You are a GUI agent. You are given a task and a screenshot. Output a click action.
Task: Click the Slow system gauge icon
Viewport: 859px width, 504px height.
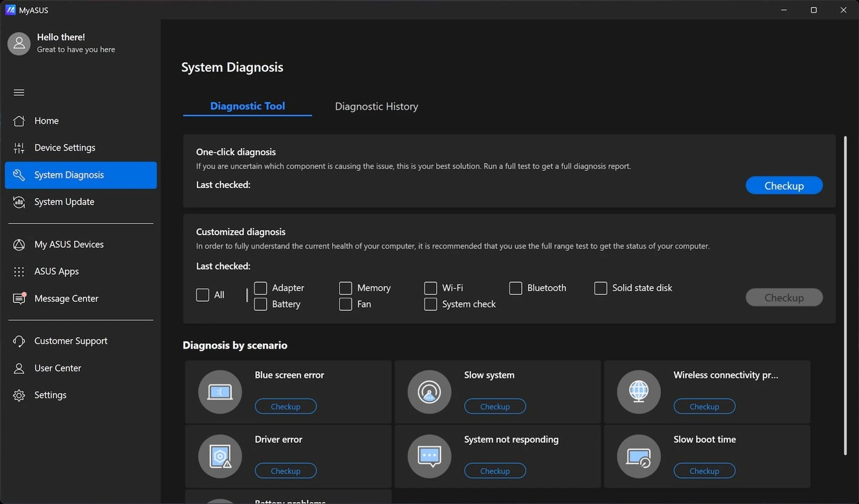click(429, 392)
